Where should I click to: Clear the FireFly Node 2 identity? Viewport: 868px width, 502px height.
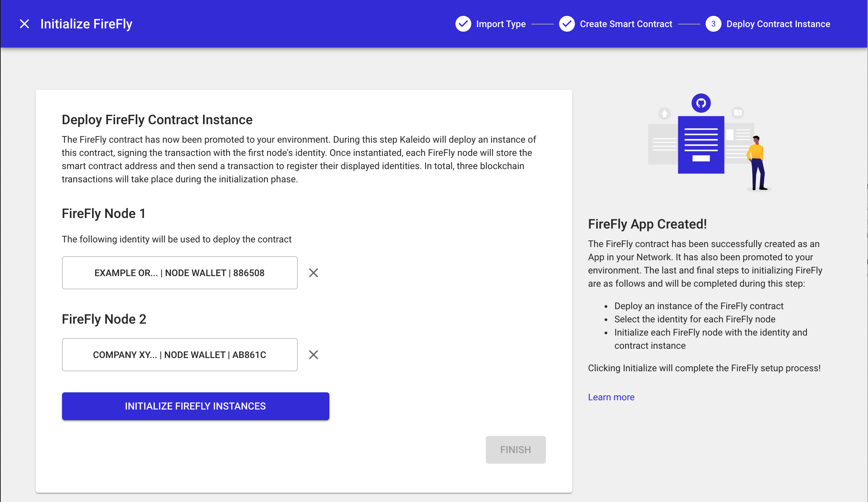click(x=314, y=355)
